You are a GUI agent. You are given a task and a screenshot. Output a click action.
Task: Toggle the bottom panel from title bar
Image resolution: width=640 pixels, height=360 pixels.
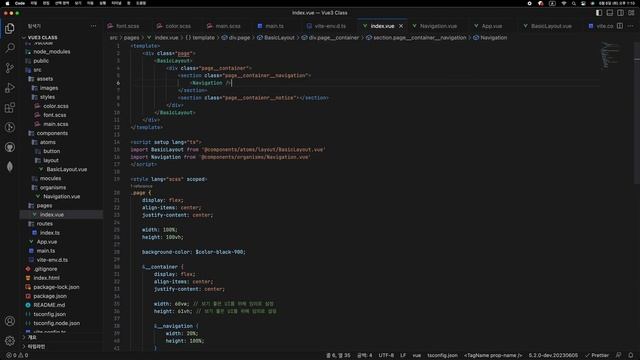(610, 13)
